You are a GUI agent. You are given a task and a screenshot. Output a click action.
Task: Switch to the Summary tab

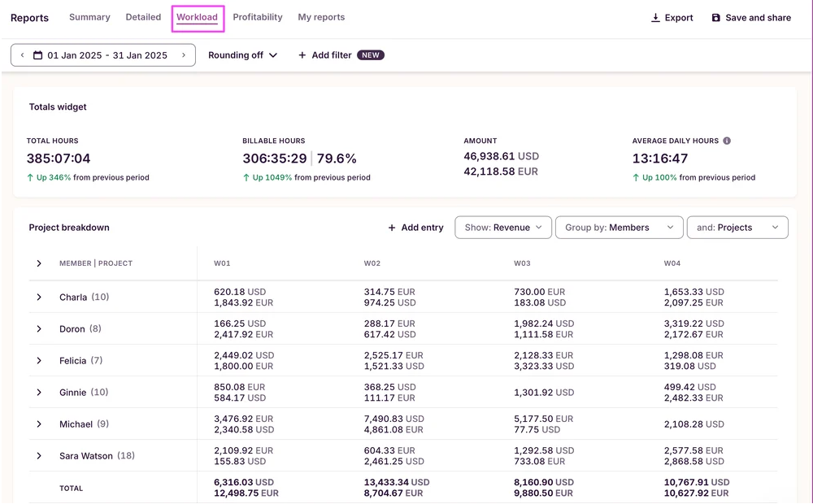point(89,17)
